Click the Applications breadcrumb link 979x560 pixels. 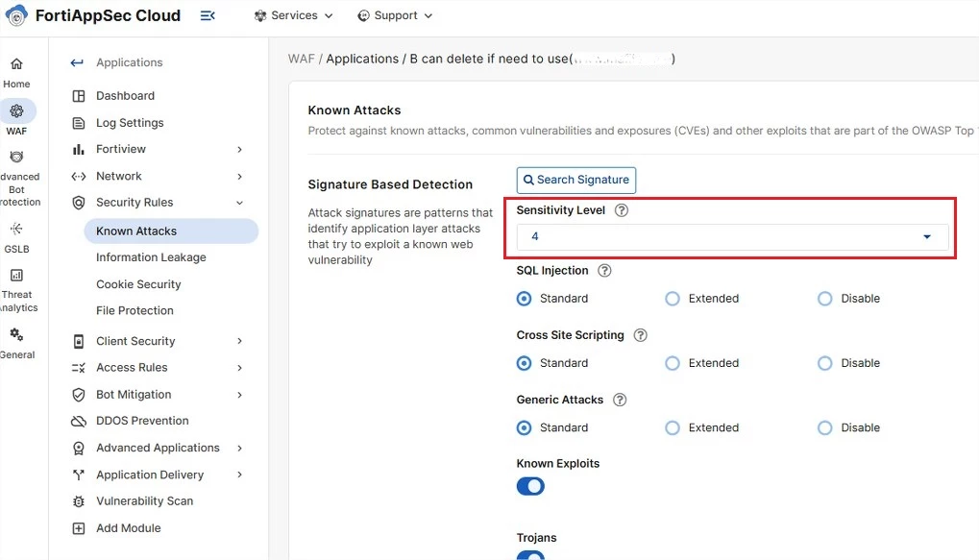362,59
